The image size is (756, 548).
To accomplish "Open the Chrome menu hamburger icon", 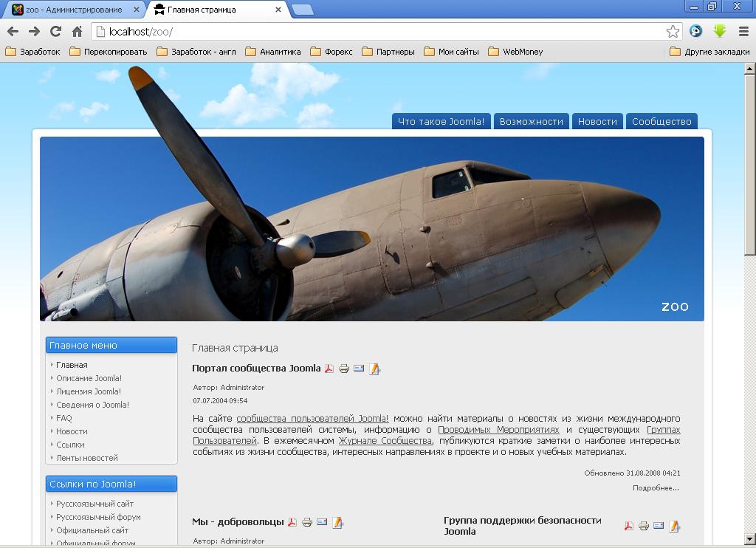I will pos(743,32).
